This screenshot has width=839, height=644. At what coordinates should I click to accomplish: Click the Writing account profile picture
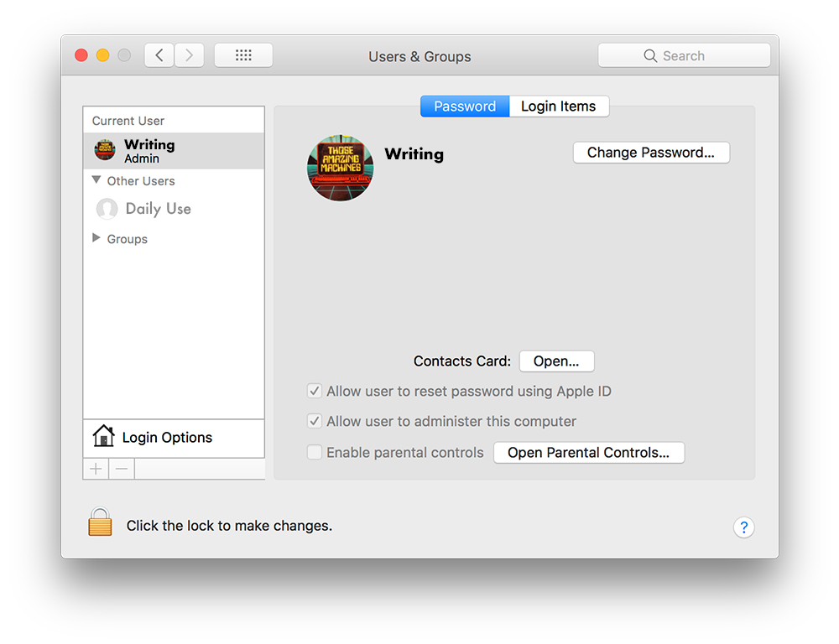click(340, 168)
